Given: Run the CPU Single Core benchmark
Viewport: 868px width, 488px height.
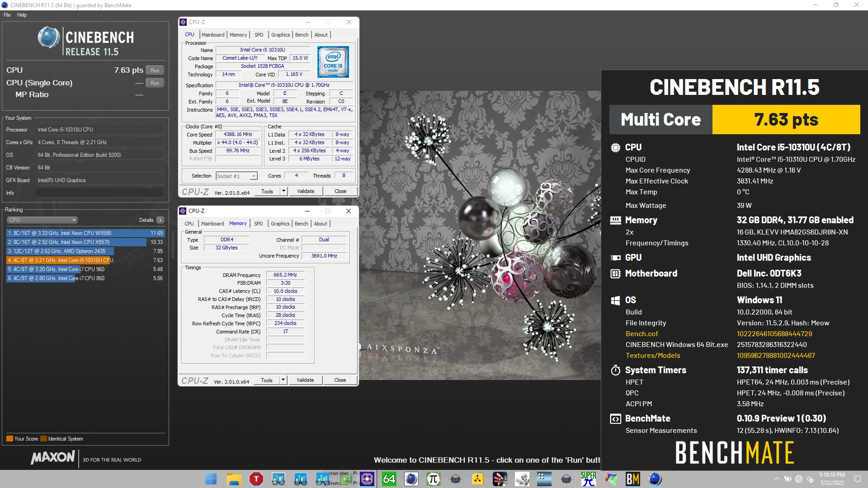Looking at the screenshot, I should (x=155, y=83).
